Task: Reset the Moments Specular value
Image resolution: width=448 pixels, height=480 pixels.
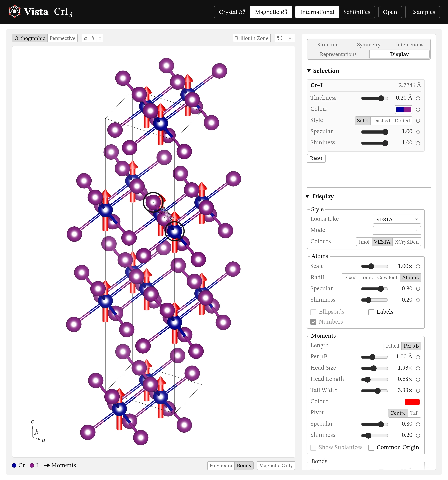Action: [418, 424]
